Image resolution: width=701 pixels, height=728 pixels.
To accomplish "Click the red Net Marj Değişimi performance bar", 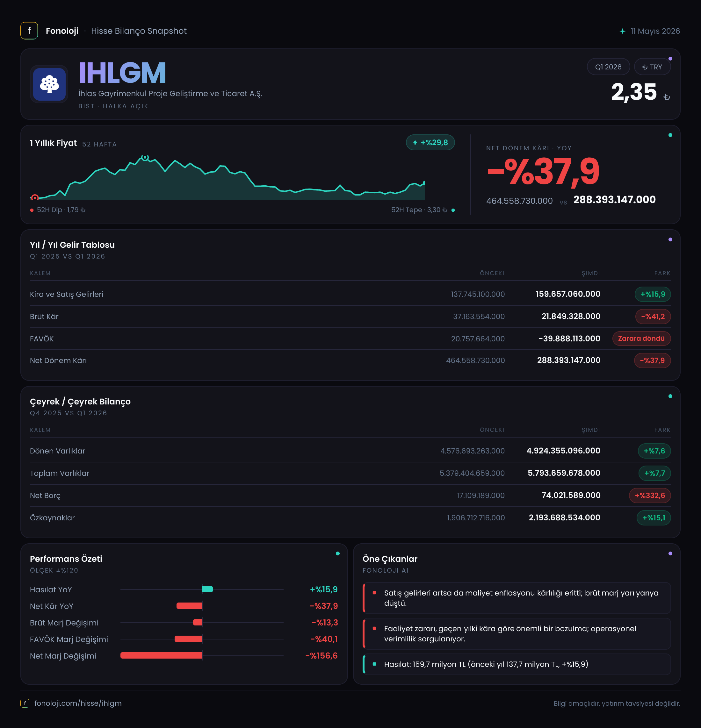I will click(161, 656).
